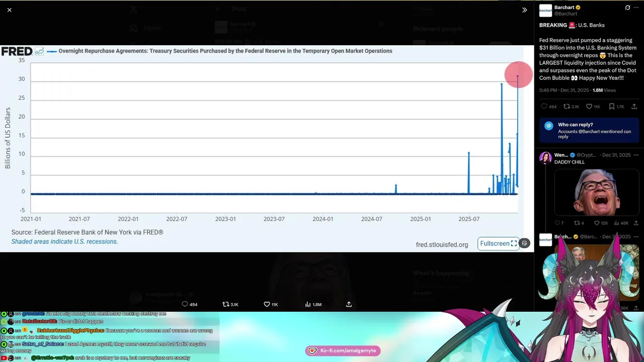Click the chart title 'Overnight Repurchase Agreements'

tap(225, 51)
